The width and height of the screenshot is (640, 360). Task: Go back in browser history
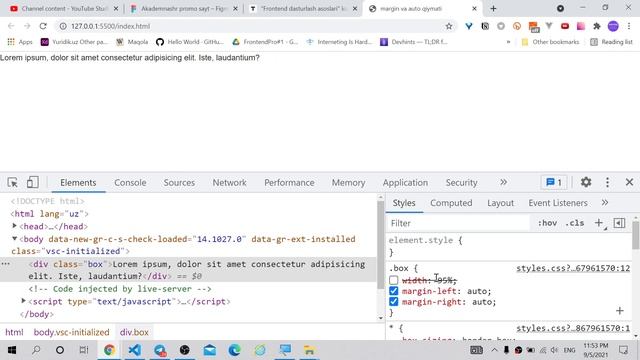[11, 26]
